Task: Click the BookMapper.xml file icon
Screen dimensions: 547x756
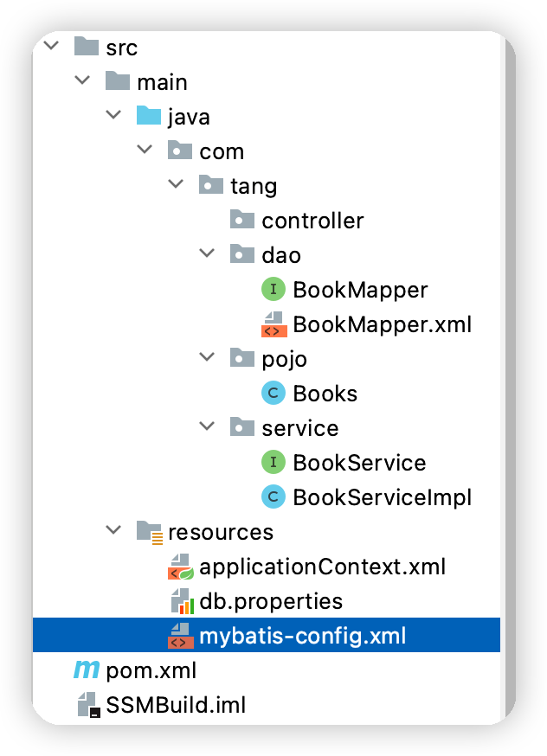Action: 273,324
